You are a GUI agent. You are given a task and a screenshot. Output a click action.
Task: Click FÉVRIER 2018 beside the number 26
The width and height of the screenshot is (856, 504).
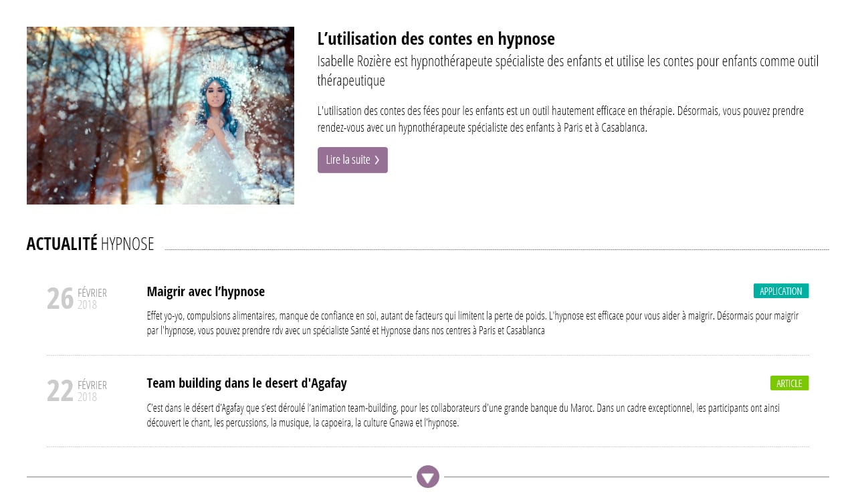[x=92, y=299]
